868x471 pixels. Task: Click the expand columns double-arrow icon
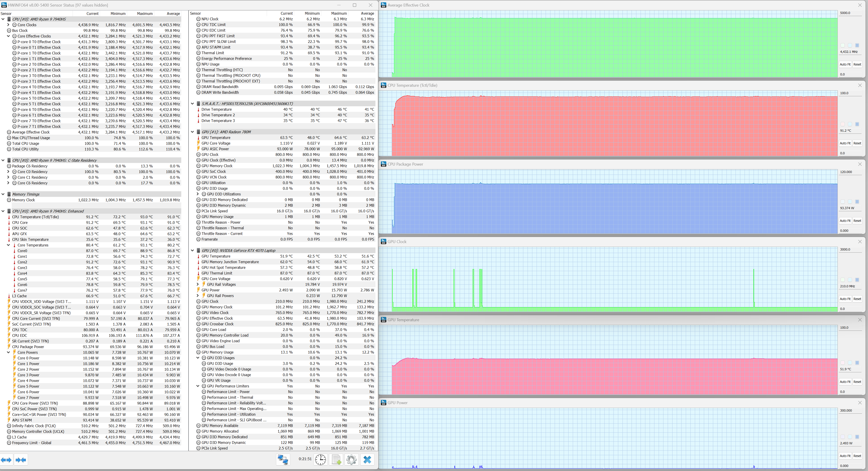point(6,460)
